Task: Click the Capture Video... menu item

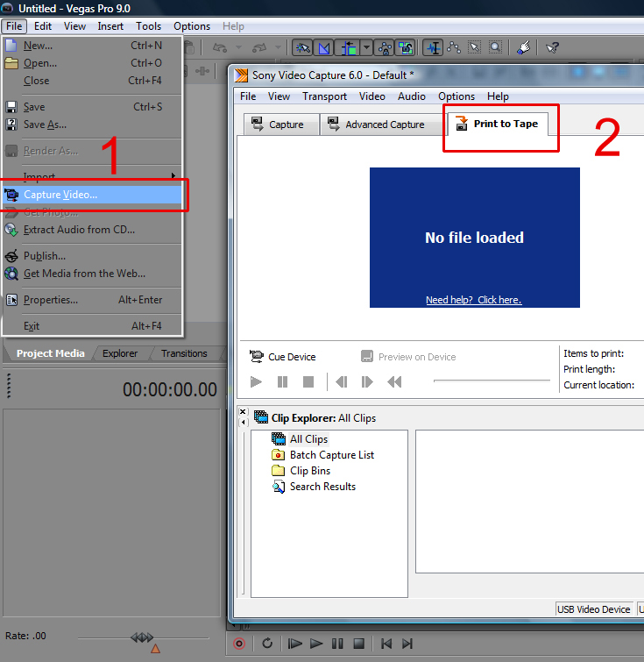Action: (x=92, y=195)
